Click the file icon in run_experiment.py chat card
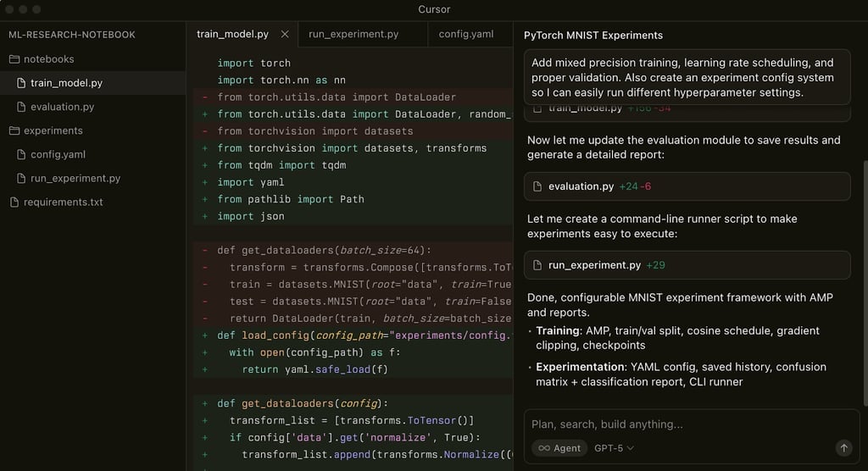 pos(537,265)
